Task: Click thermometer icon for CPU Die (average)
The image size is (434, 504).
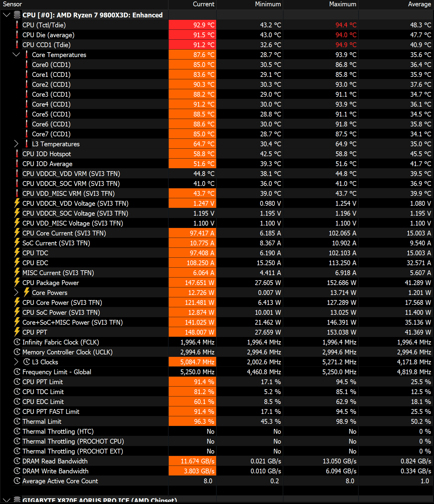Action: click(17, 35)
